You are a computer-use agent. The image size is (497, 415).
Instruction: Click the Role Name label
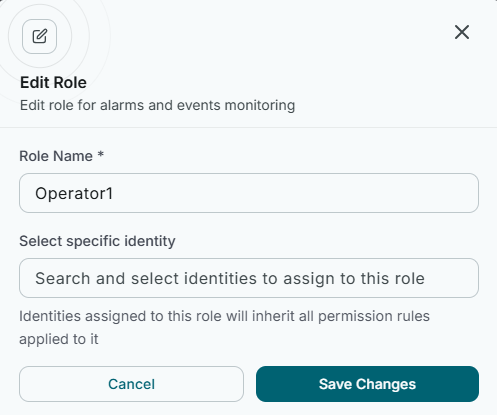coord(56,156)
